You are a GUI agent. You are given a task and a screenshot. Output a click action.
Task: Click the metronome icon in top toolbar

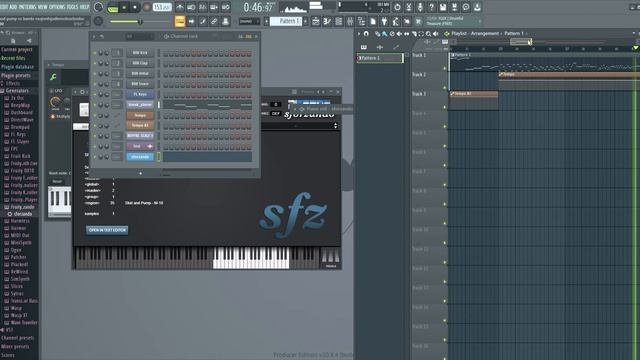[180, 7]
